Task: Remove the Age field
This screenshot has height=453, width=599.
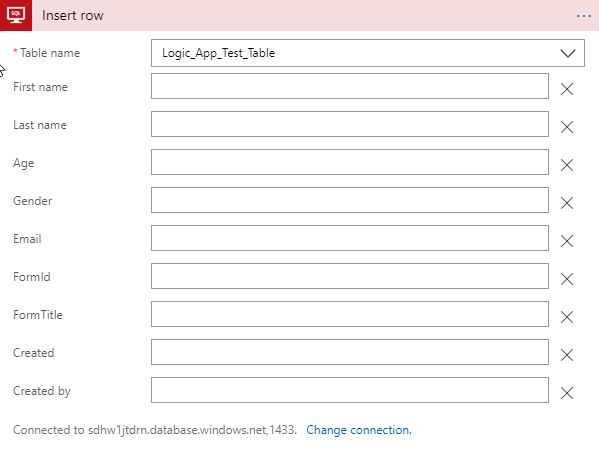Action: point(567,165)
